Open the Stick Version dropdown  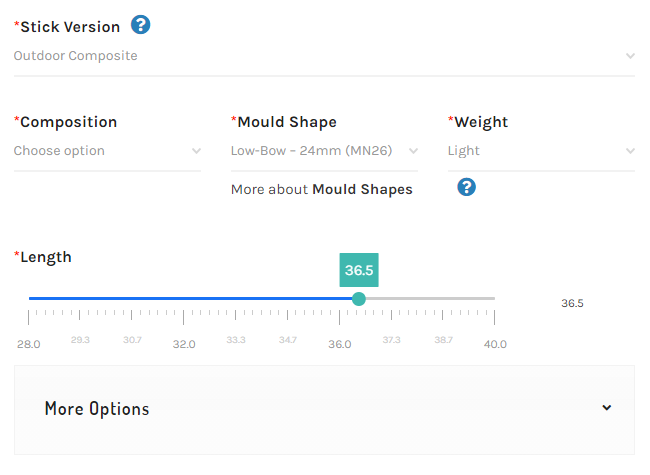click(324, 56)
